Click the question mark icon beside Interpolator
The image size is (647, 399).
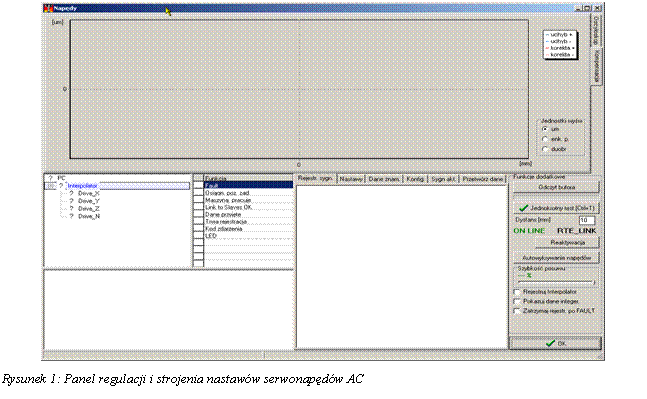pos(61,186)
